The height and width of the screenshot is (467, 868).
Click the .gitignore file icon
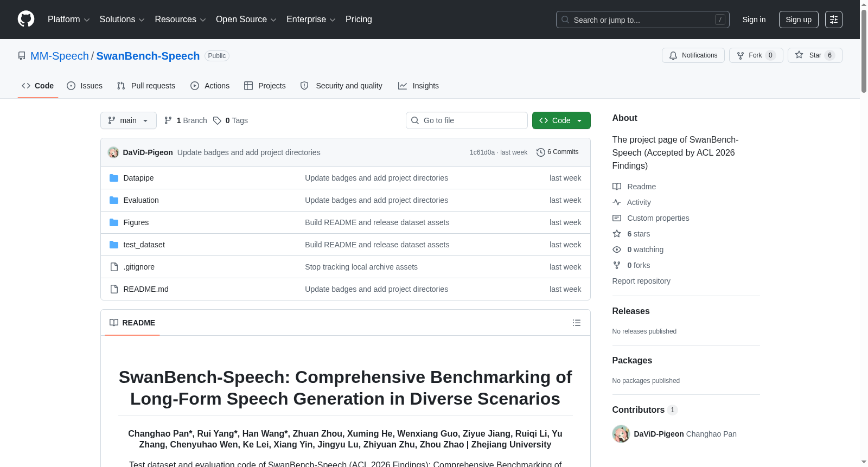tap(114, 267)
